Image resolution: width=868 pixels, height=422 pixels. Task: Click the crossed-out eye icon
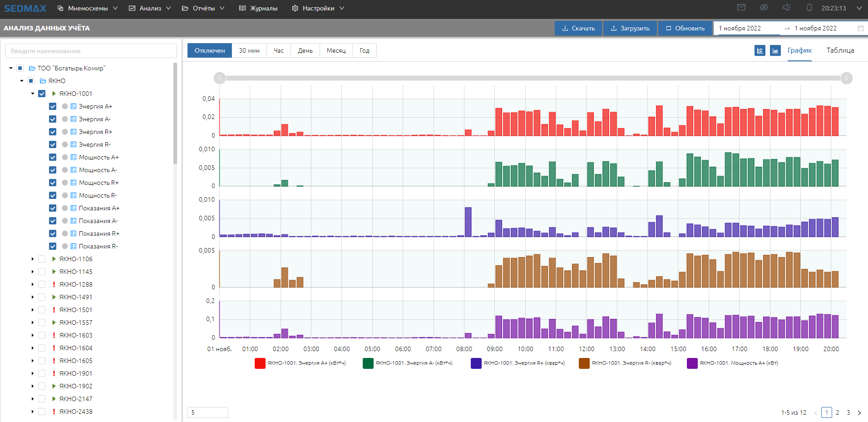[x=764, y=8]
